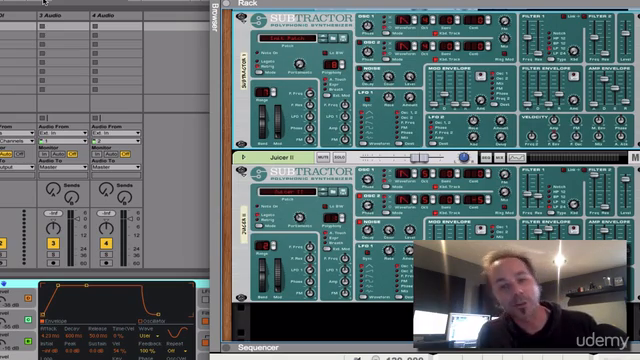Expand the Juicer II mixer channel strip
The width and height of the screenshot is (640, 360).
[244, 157]
